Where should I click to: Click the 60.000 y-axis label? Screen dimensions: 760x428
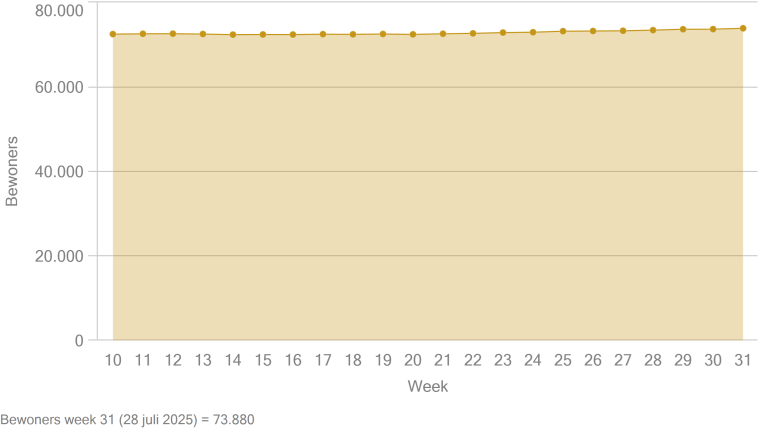(x=59, y=88)
